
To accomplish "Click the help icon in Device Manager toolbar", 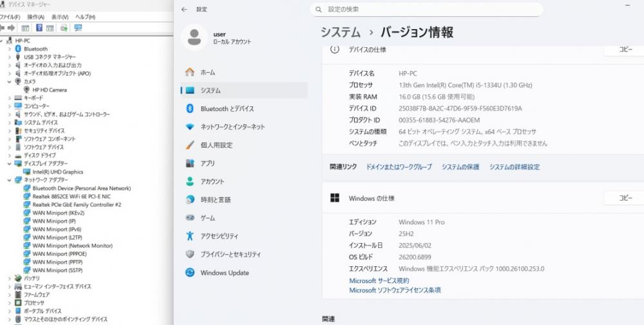I will point(39,28).
